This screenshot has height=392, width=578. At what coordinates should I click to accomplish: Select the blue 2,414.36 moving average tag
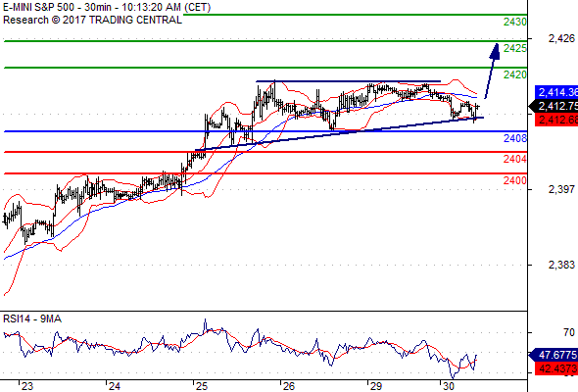click(556, 92)
